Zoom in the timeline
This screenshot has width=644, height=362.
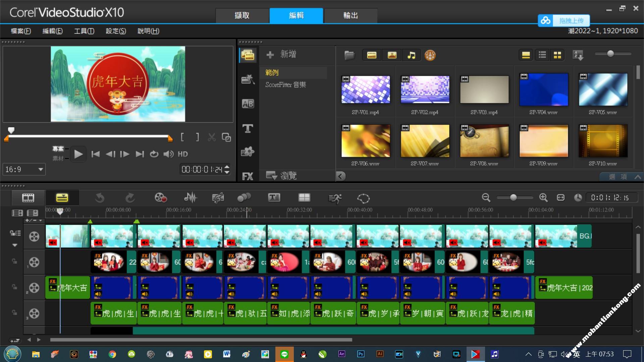(543, 198)
